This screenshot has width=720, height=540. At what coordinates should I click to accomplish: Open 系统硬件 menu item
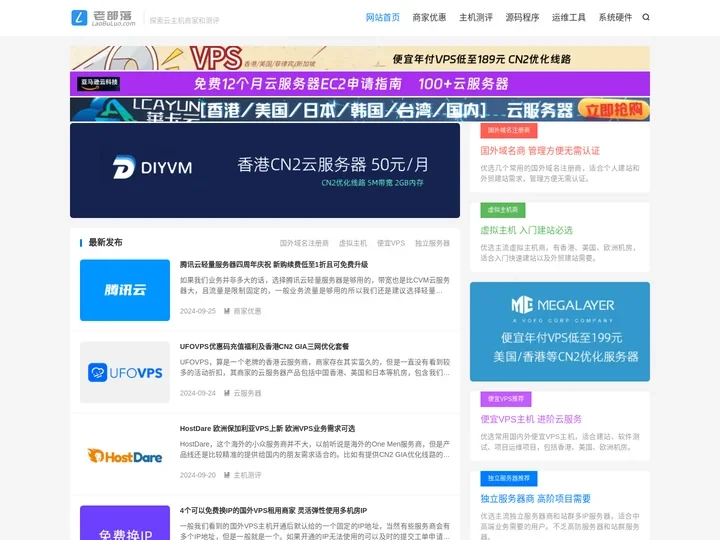[x=615, y=17]
